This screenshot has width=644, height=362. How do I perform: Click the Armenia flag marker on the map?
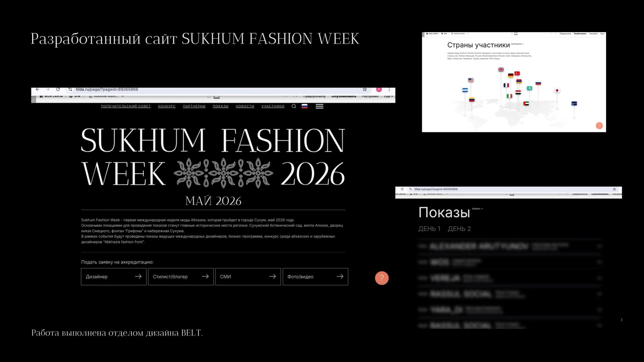pos(519,81)
